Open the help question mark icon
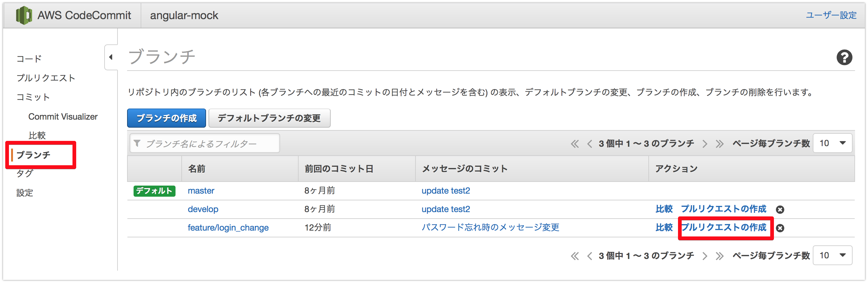Viewport: 868px width, 283px height. click(x=844, y=57)
